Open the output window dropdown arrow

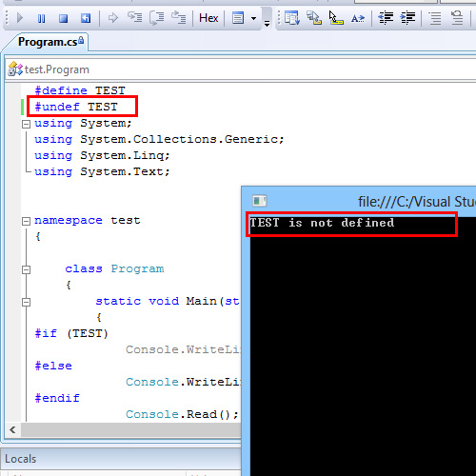[253, 18]
